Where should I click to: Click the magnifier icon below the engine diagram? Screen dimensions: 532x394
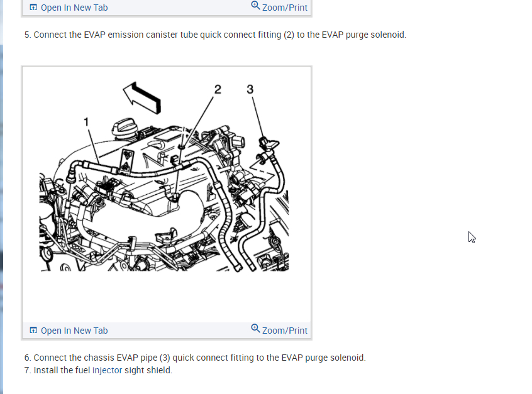(255, 329)
